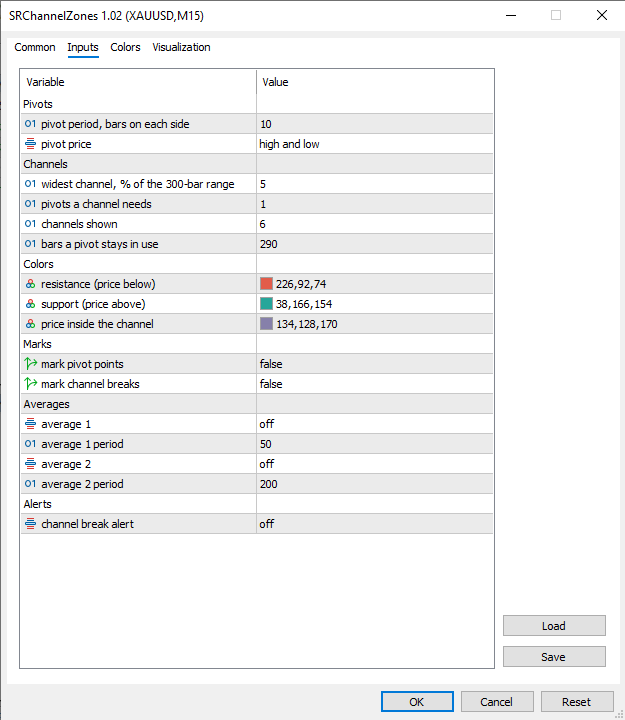625x720 pixels.
Task: Select the Channels group row
Action: pos(257,164)
